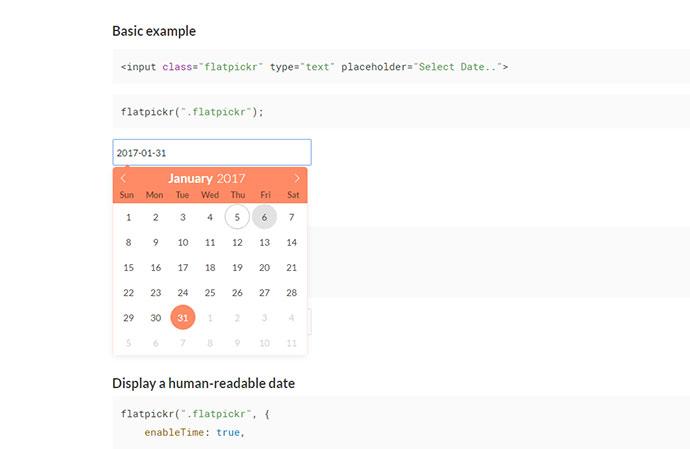Image resolution: width=690 pixels, height=449 pixels.
Task: Choose January 28 in the calendar
Action: (291, 293)
